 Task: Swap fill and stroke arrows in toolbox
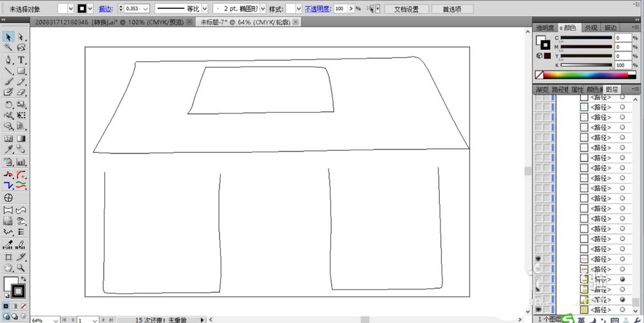pos(23,279)
